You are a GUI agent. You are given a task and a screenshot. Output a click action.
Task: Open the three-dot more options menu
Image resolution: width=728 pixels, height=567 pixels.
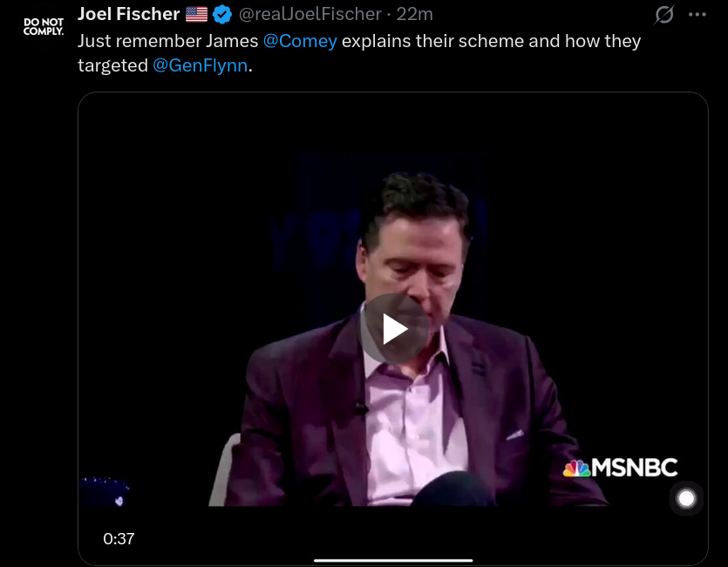(697, 15)
